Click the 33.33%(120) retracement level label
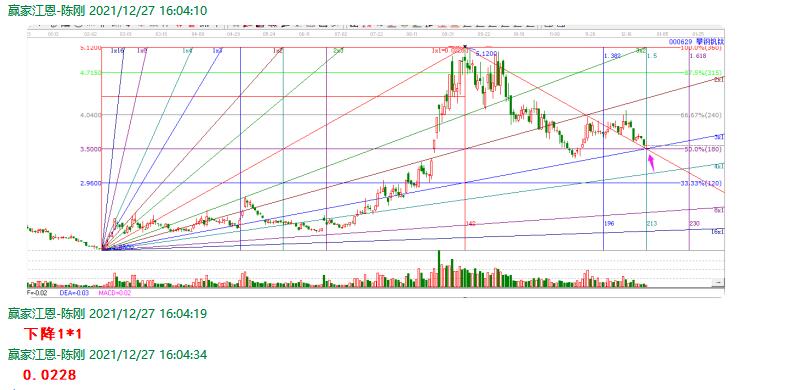Screen dimensions: 791x390 [701, 183]
